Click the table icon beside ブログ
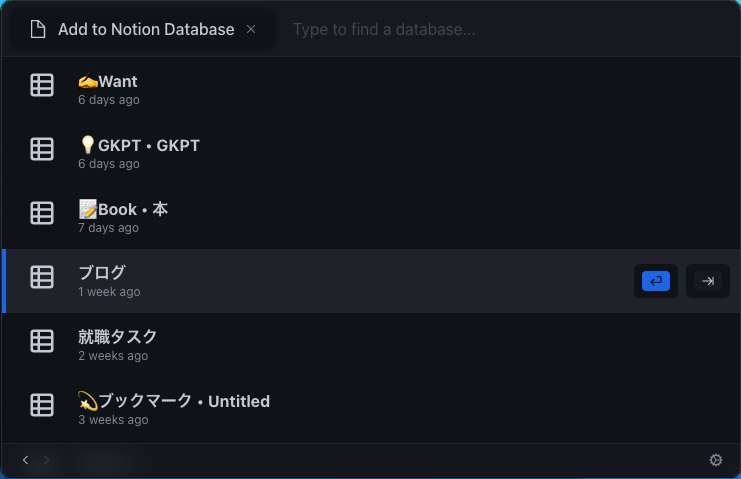This screenshot has height=479, width=741. 42,277
